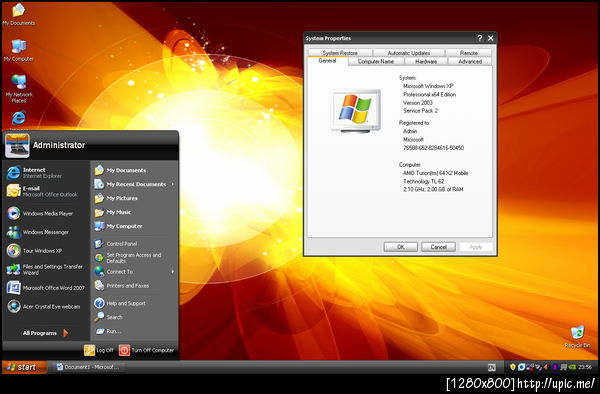Switch to Automatic Updates tab

coord(409,53)
